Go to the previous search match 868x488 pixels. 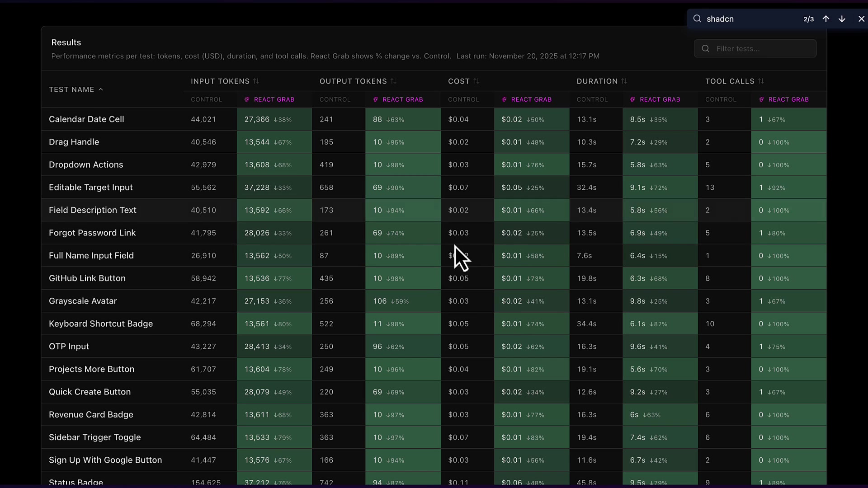click(x=826, y=19)
